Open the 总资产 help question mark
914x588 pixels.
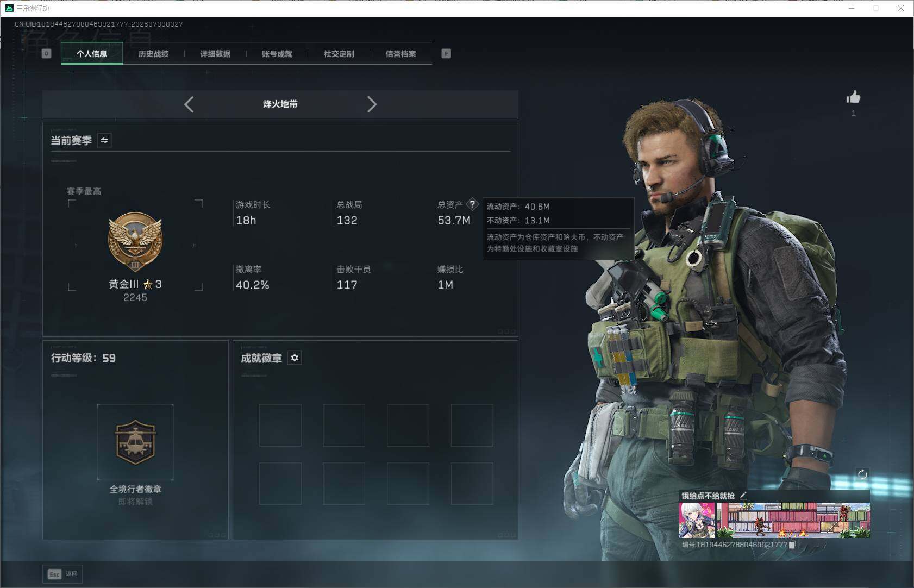(x=473, y=204)
